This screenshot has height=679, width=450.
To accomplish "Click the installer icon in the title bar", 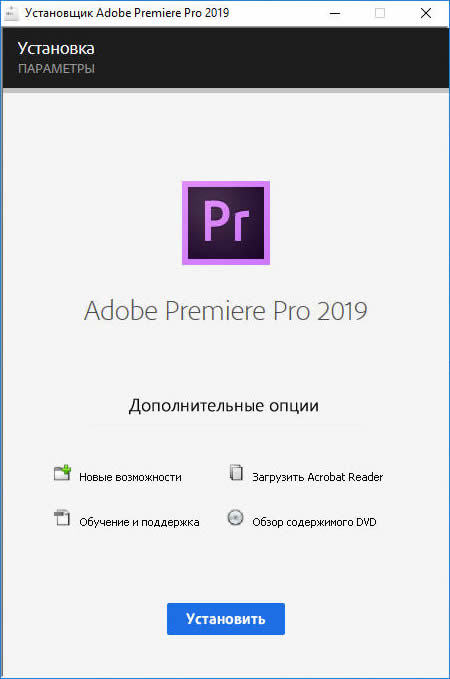I will pyautogui.click(x=11, y=13).
